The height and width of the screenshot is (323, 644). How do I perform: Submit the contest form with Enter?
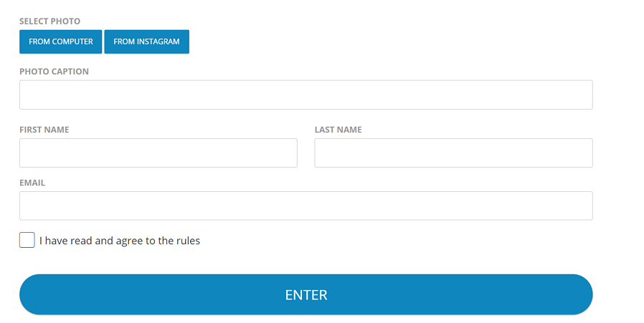306,294
